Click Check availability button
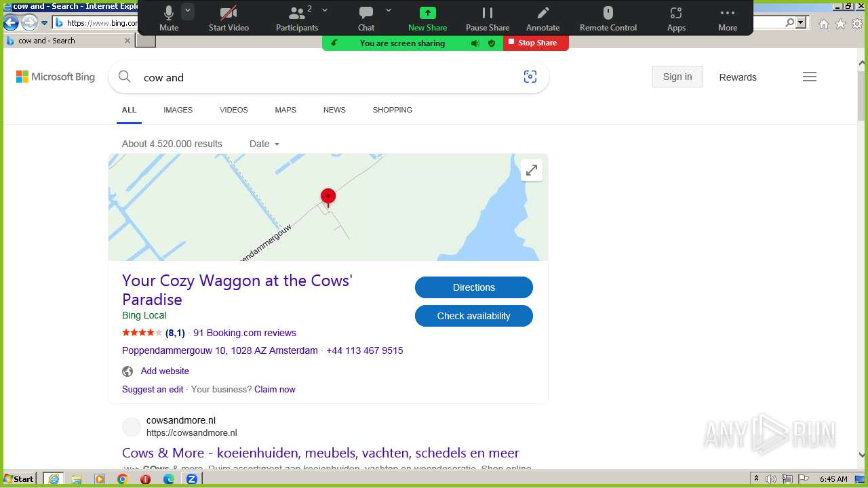Screen dimensions: 868x488 [474, 316]
